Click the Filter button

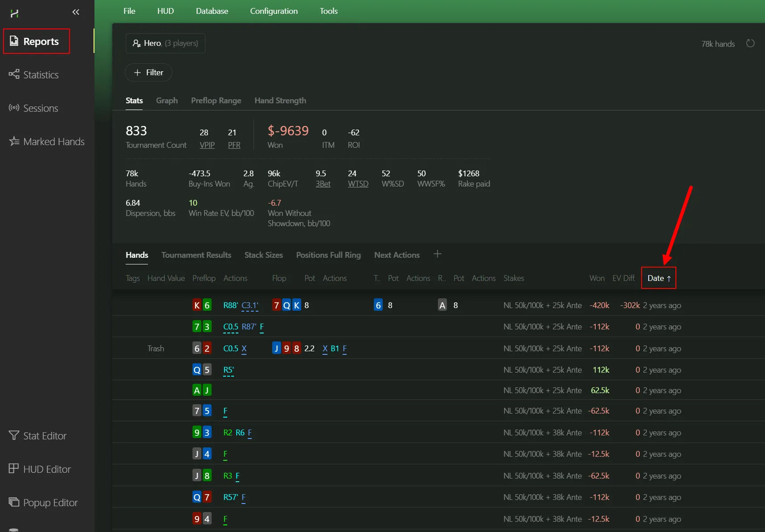[148, 73]
